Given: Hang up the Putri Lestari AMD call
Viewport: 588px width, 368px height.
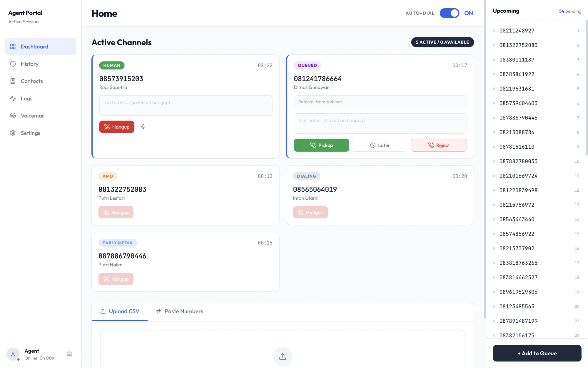Looking at the screenshot, I should pos(116,212).
